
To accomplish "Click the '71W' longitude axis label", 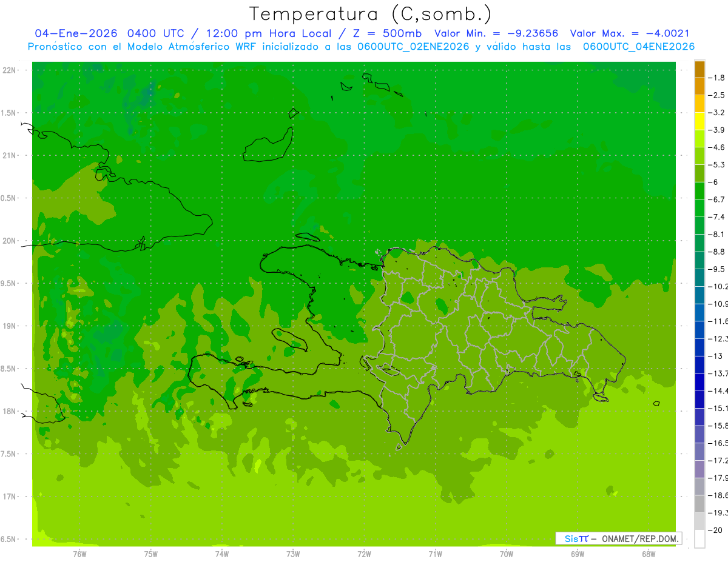I will click(435, 554).
